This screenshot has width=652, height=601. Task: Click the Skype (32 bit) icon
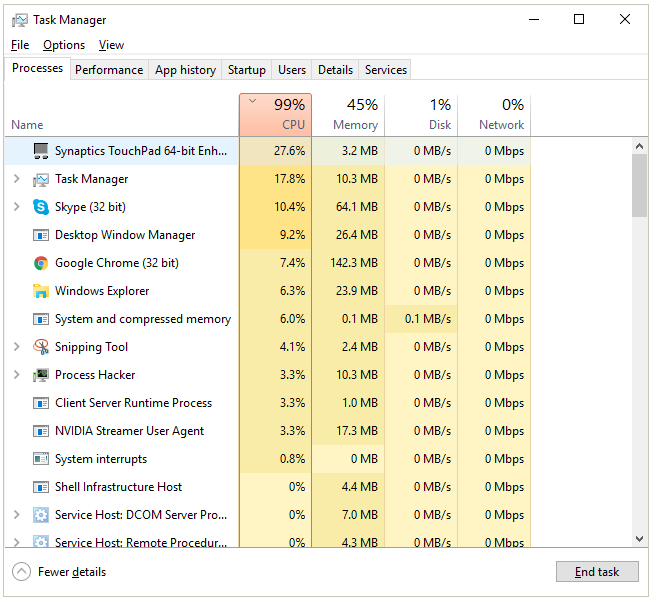click(x=41, y=207)
